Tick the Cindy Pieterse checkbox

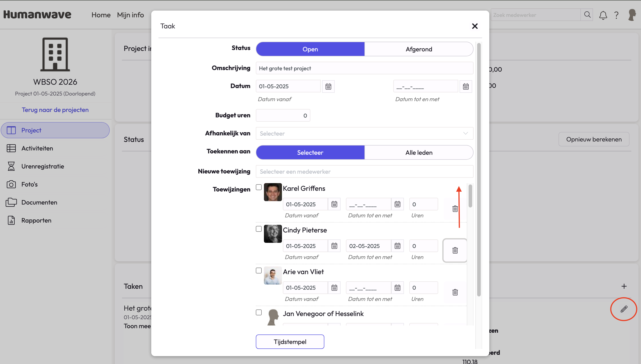click(x=259, y=229)
